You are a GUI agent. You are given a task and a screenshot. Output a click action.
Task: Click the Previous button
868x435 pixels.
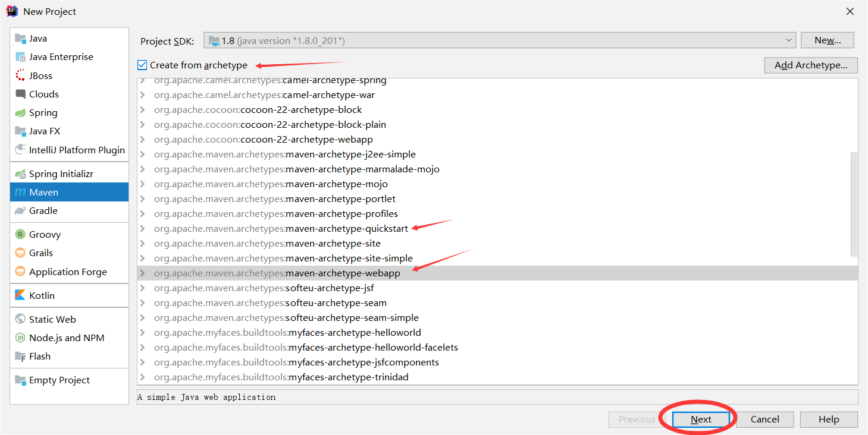click(x=637, y=420)
